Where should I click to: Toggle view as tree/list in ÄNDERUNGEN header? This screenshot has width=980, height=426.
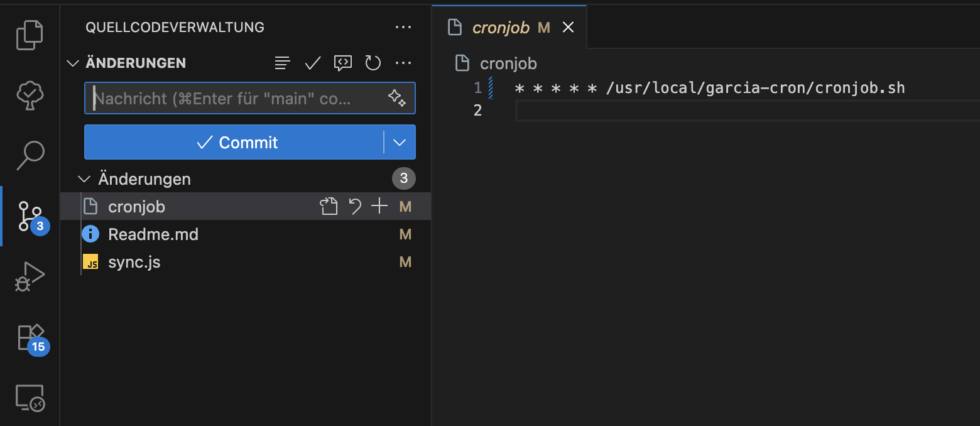283,63
